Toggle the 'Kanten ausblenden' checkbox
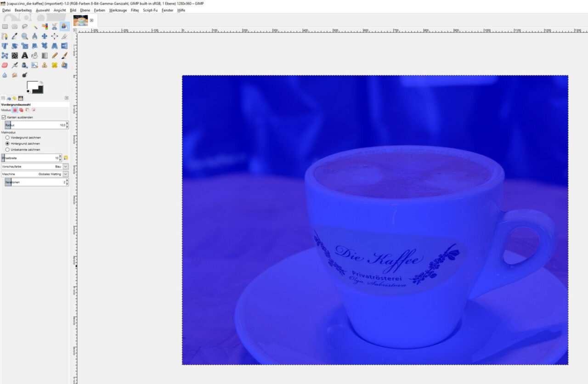 tap(4, 117)
